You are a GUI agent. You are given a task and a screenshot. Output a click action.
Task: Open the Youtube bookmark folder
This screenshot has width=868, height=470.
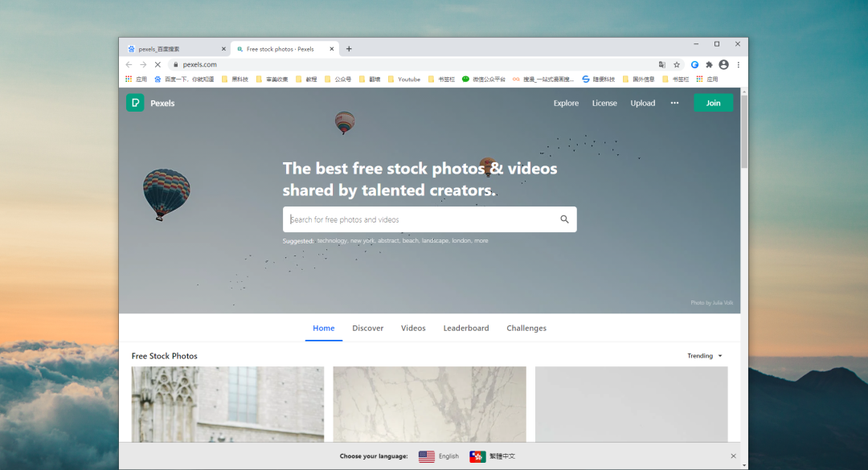coord(404,80)
